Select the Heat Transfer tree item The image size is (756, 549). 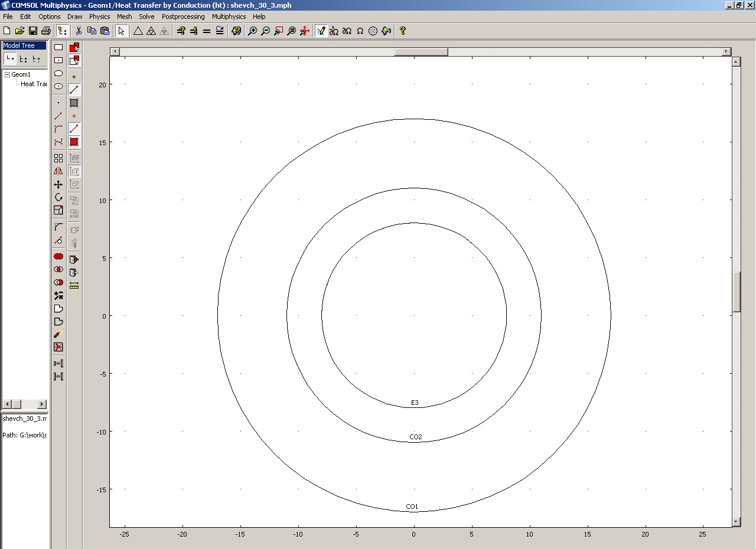[x=34, y=84]
